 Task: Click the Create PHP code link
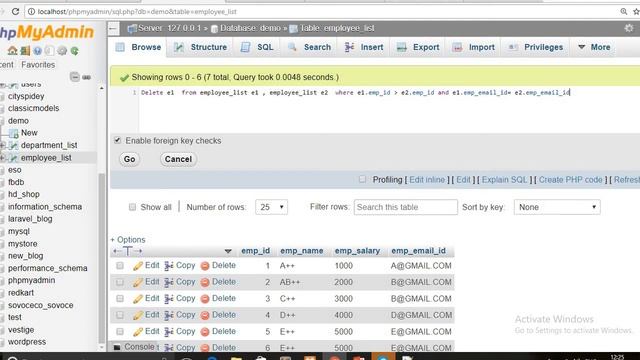point(571,180)
